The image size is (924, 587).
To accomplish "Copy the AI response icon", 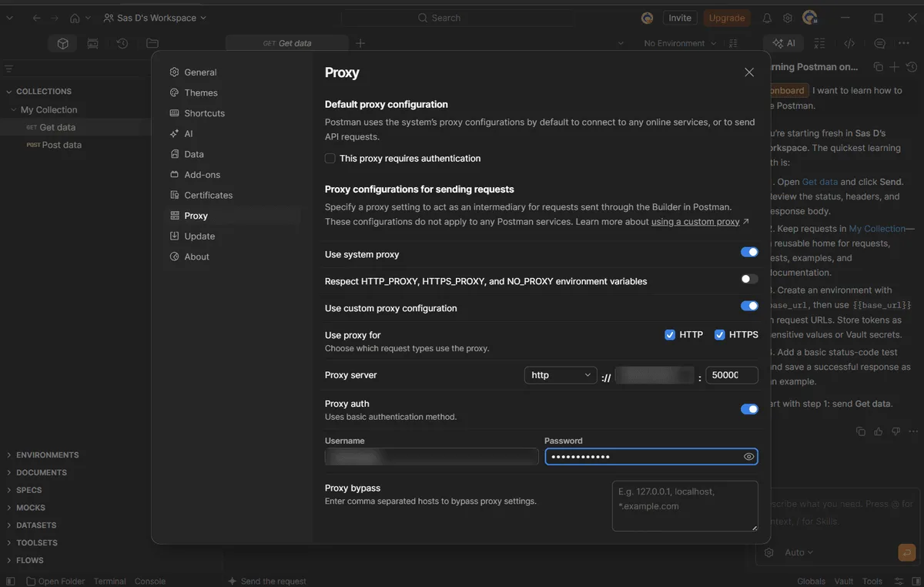I will [861, 431].
